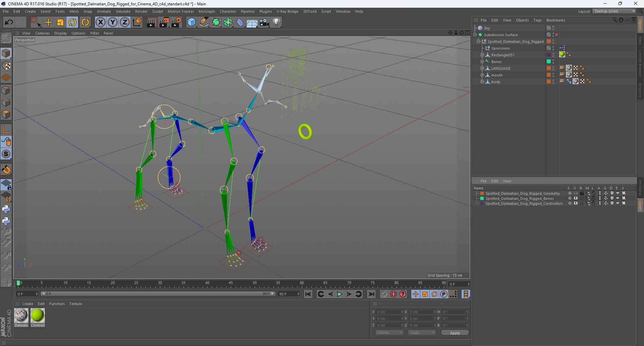Go to end of animation
Image resolution: width=644 pixels, height=346 pixels.
(371, 294)
